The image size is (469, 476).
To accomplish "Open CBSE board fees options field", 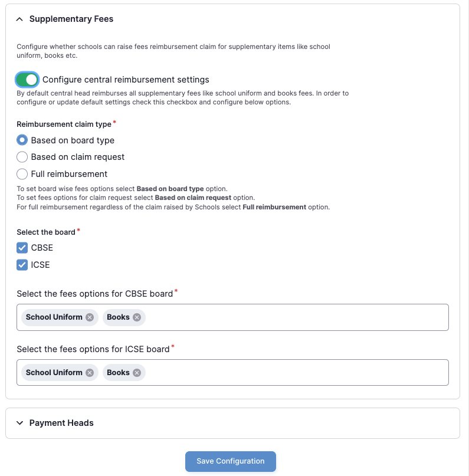I will [295, 317].
